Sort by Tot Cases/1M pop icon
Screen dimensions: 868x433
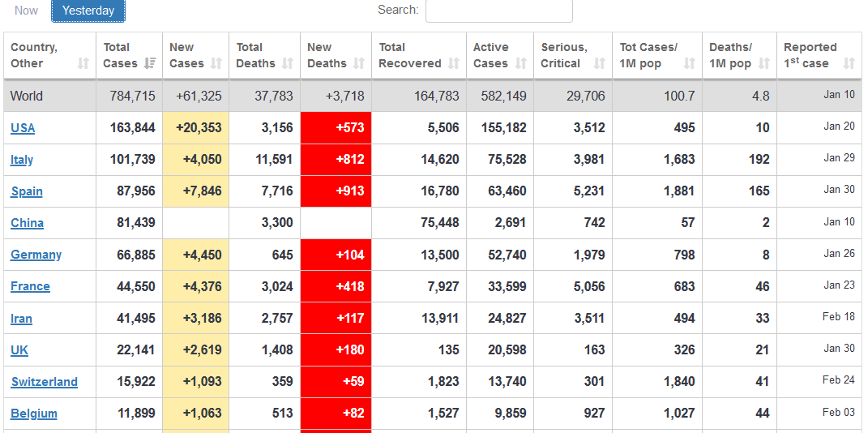pos(689,64)
